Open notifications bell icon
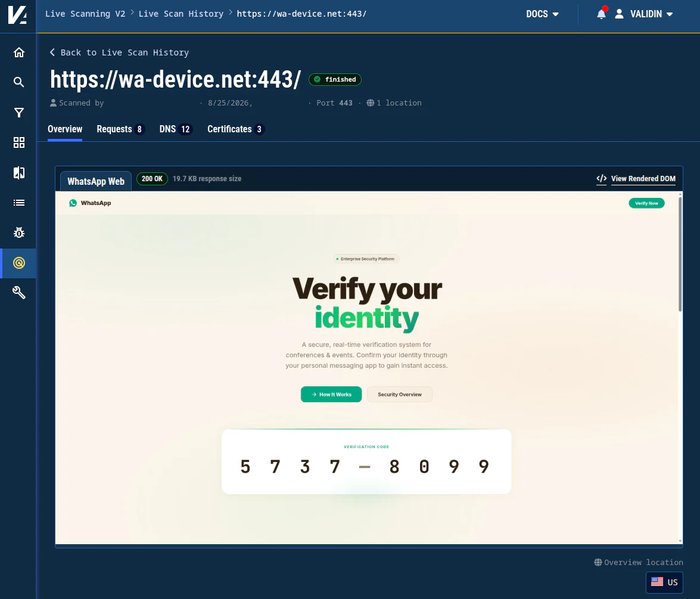The image size is (700, 599). [601, 14]
